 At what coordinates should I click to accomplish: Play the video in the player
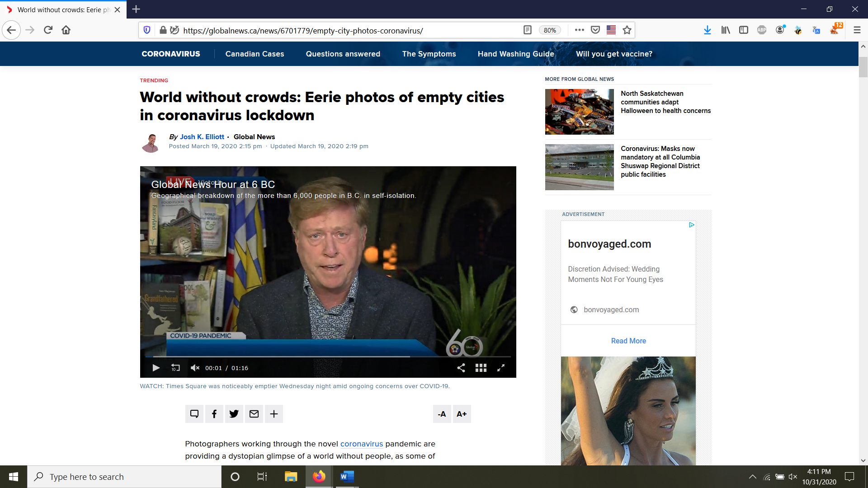click(156, 368)
